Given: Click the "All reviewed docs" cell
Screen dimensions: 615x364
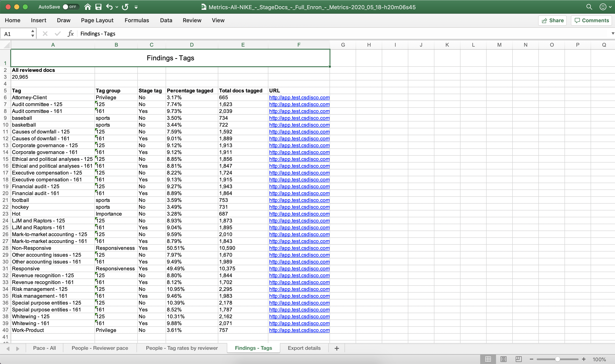Looking at the screenshot, I should point(53,70).
